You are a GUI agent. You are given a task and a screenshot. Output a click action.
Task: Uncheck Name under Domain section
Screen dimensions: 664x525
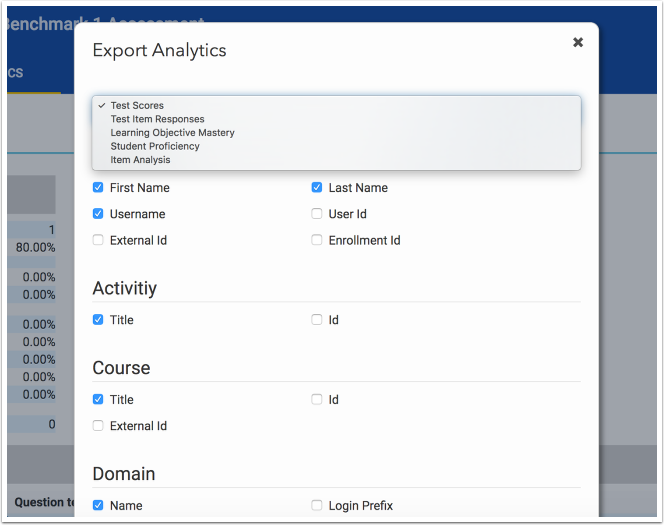[x=98, y=506]
